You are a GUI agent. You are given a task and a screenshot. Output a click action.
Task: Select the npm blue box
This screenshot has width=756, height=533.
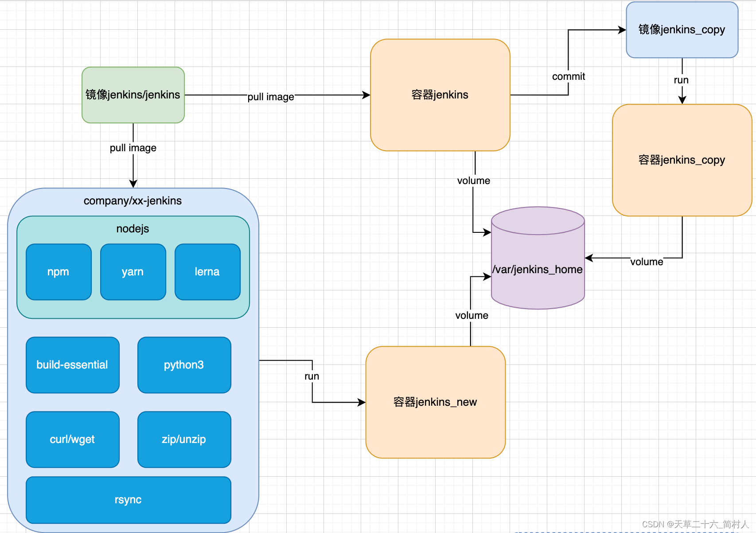click(58, 272)
